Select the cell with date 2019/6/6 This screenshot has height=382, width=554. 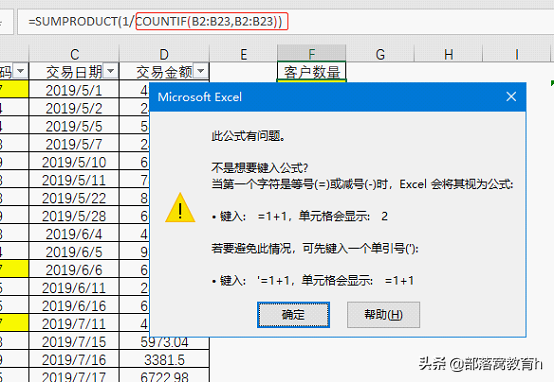74,270
